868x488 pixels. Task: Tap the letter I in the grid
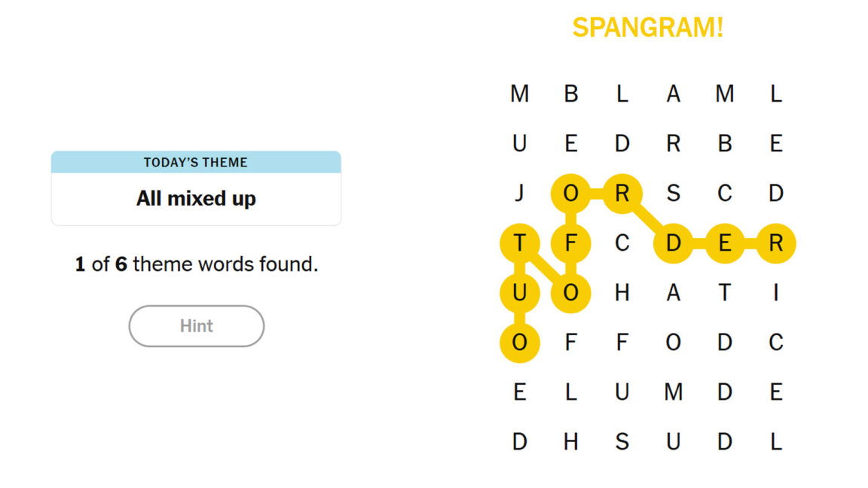(x=776, y=293)
